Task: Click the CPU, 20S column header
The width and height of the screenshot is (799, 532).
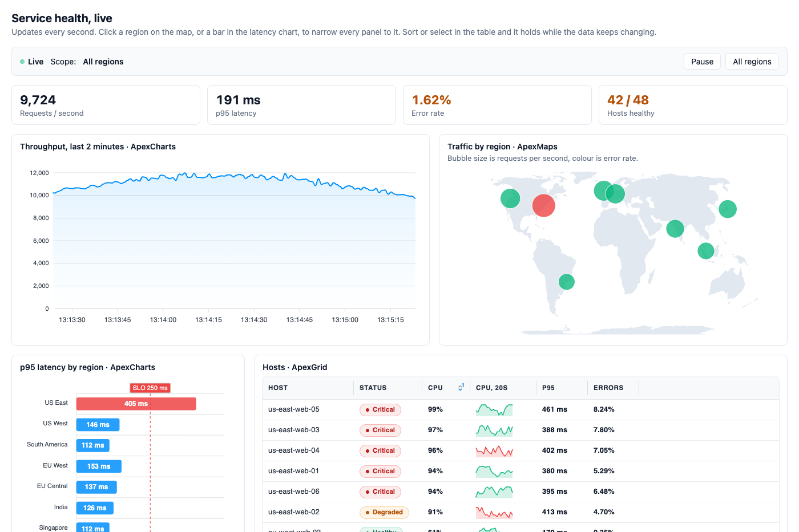Action: click(503, 388)
